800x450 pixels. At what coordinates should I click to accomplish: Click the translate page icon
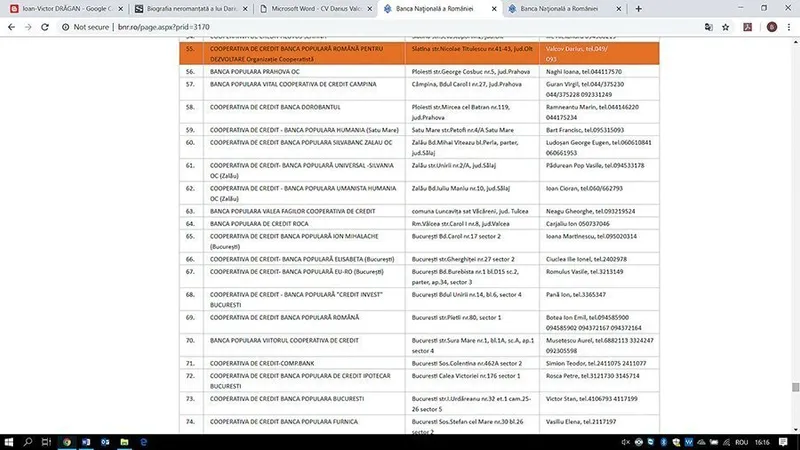(709, 27)
